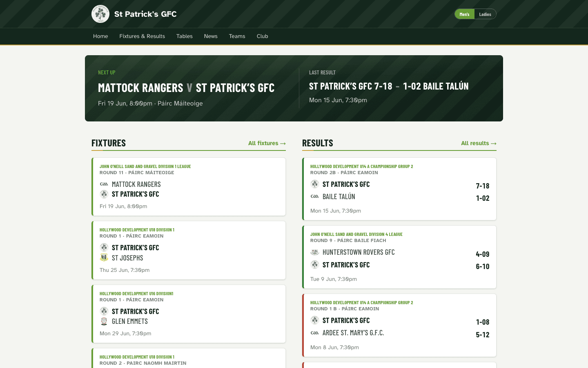Click the Baile Talún GAA crest
Image resolution: width=588 pixels, height=368 pixels.
[x=315, y=196]
